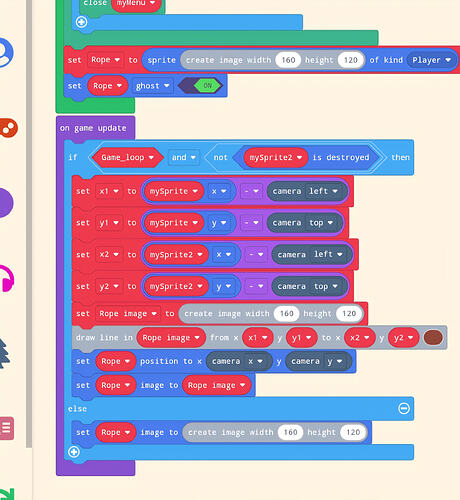Open the Rope dropdown in the else branch

(x=116, y=432)
